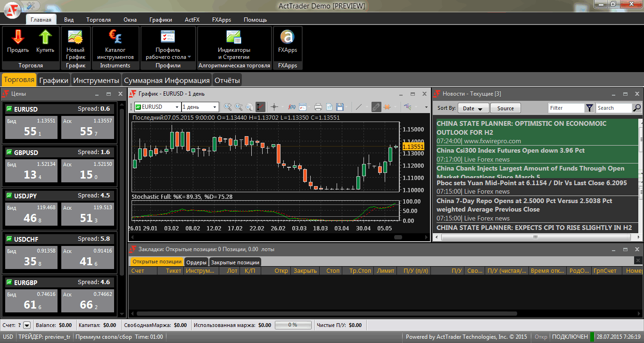644x343 pixels.
Task: Select the Закрытые позиции tab
Action: click(235, 262)
